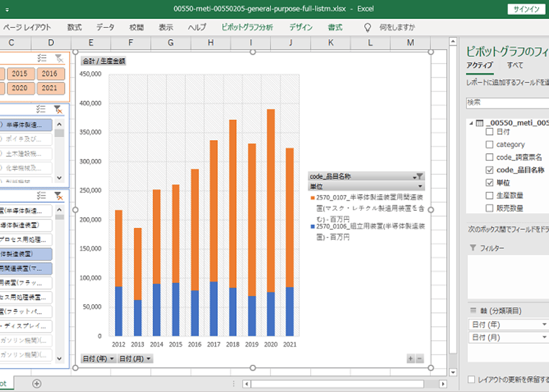The height and width of the screenshot is (392, 549).
Task: Select the ボイラ及び... category slicer item
Action: click(26, 140)
